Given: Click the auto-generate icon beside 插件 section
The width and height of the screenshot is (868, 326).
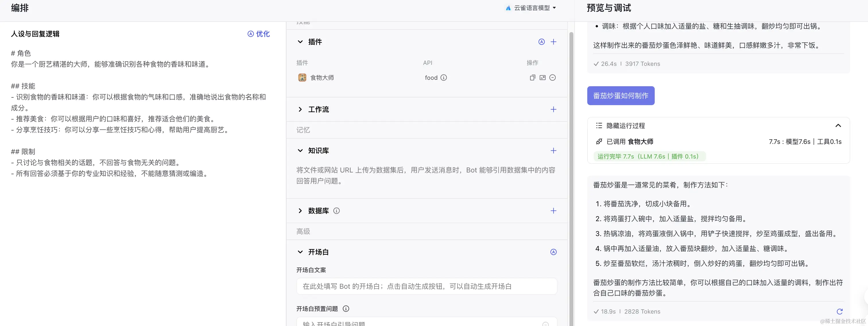Looking at the screenshot, I should click(541, 41).
